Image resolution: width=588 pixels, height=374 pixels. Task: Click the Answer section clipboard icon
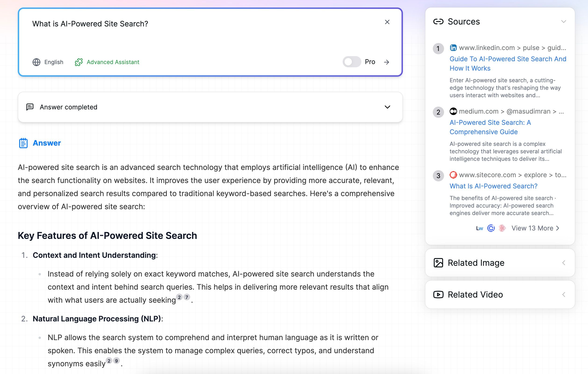coord(23,143)
